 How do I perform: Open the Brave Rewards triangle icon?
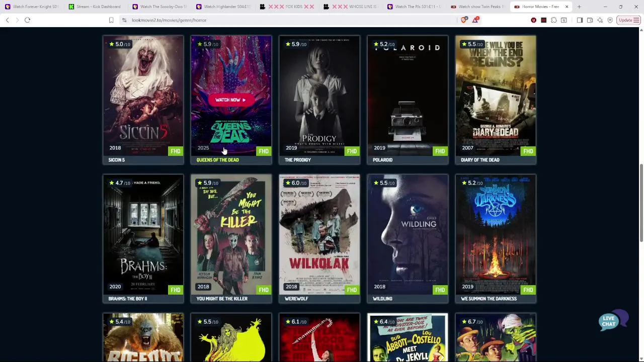point(475,20)
